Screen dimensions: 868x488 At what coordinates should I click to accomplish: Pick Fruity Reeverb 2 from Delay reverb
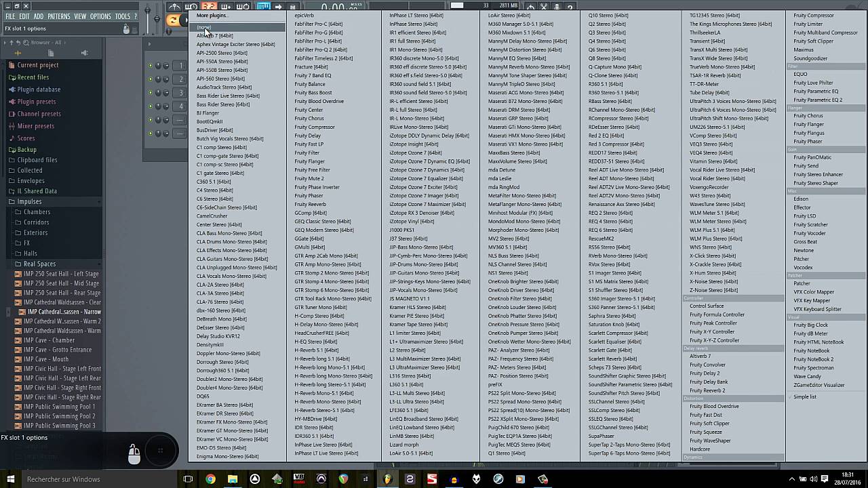tap(707, 390)
